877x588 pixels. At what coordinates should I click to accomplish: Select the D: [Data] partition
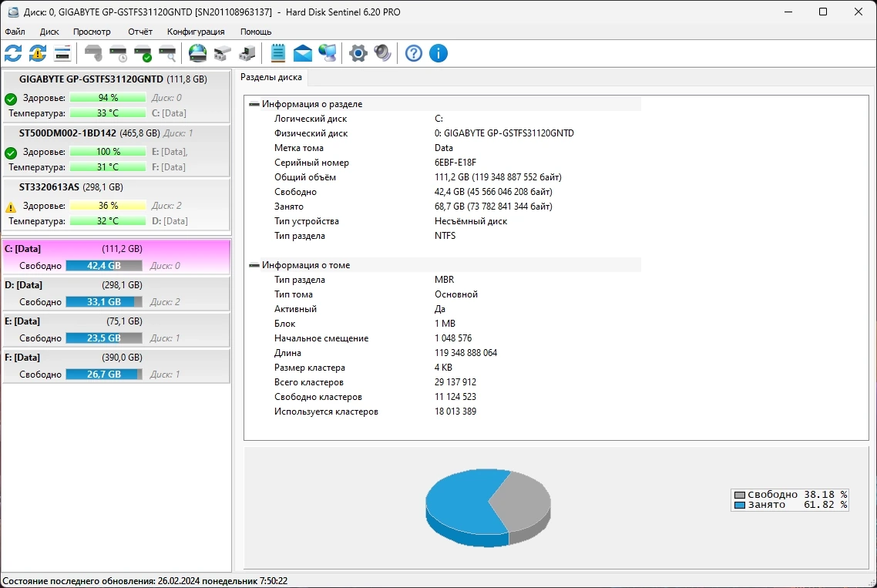116,293
